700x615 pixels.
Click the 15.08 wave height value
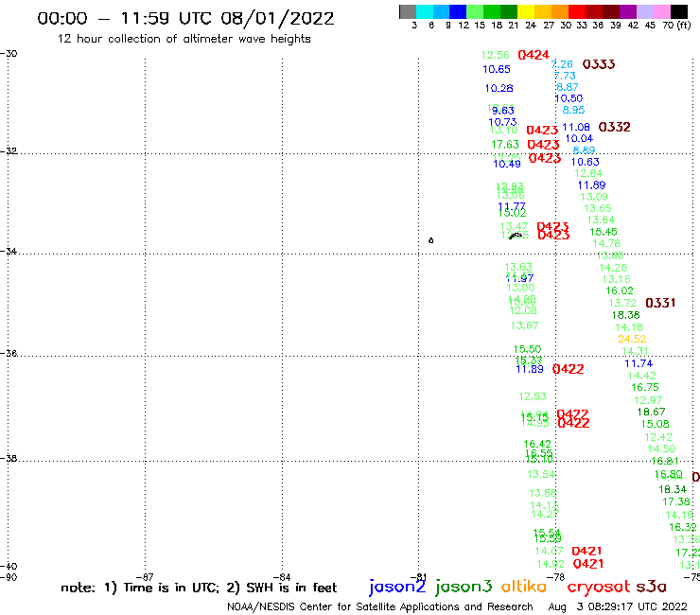point(655,424)
